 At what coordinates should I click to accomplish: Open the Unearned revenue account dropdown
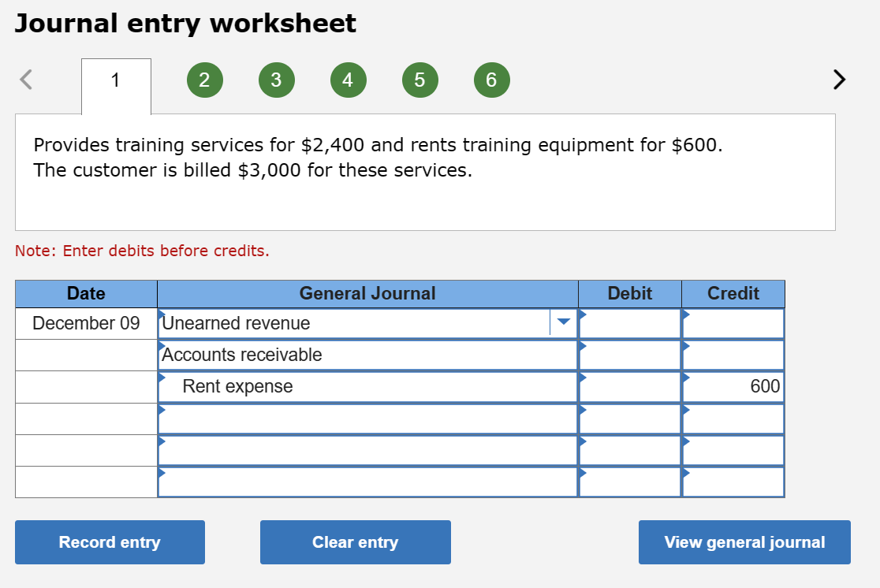click(x=563, y=323)
